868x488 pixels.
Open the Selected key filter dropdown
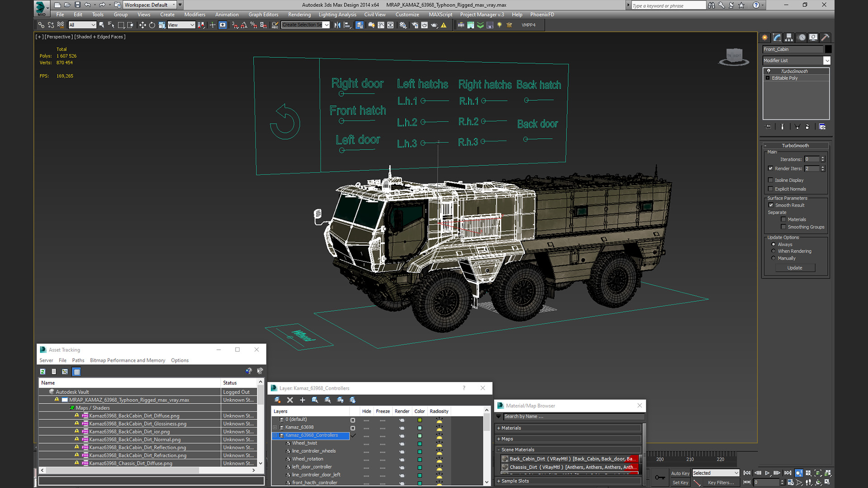tap(716, 473)
